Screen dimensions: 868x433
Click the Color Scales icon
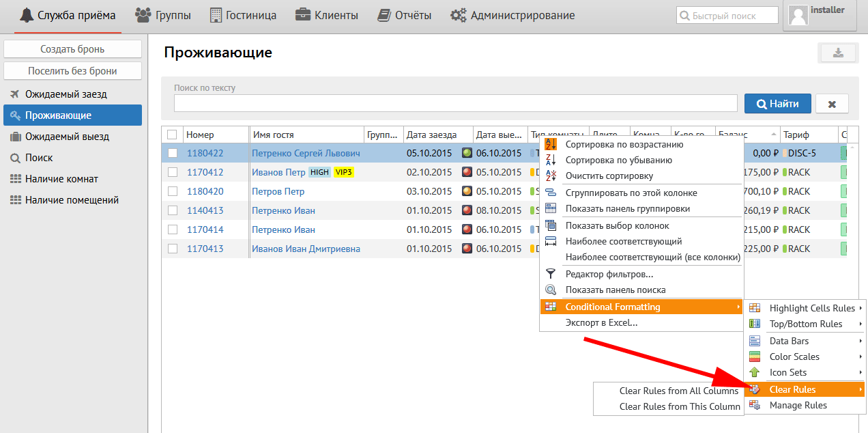pos(755,357)
